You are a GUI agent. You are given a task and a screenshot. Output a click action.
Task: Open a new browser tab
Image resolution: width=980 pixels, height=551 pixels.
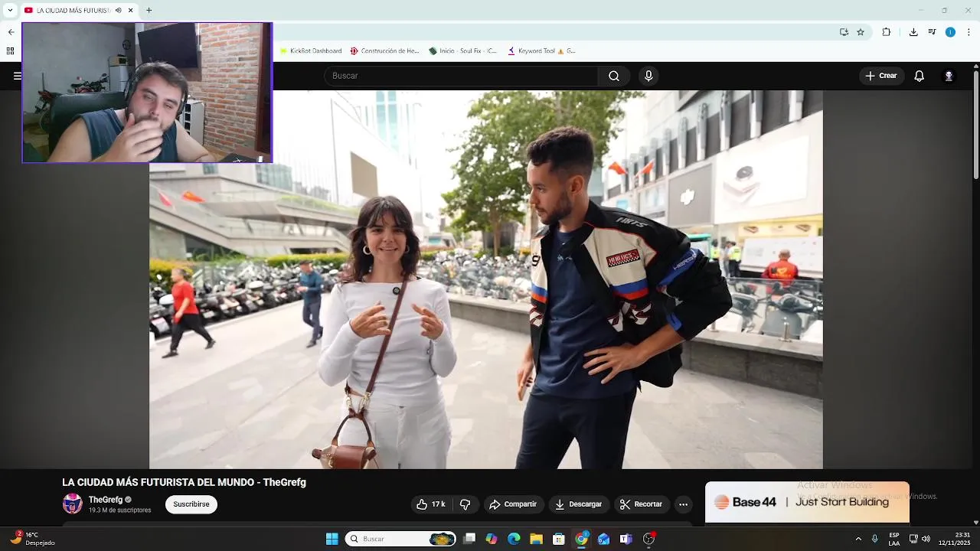tap(149, 11)
